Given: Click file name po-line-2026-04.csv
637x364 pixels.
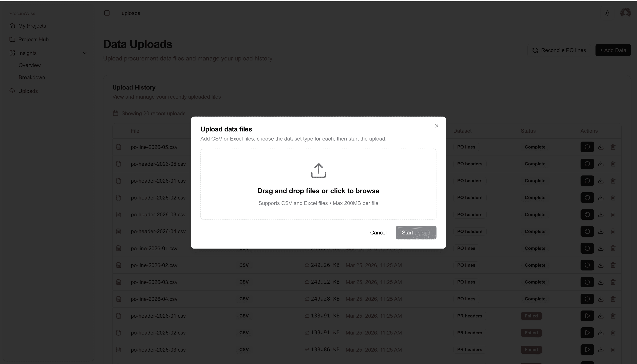Looking at the screenshot, I should pyautogui.click(x=154, y=299).
